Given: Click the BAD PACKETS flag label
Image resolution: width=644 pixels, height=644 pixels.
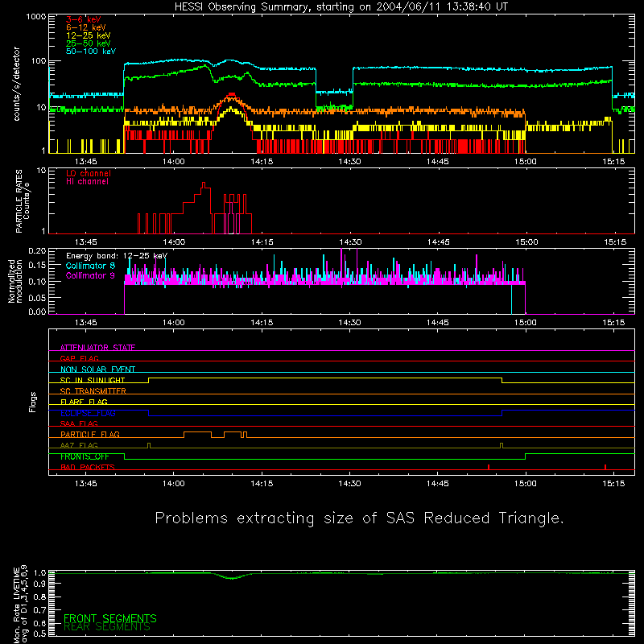Looking at the screenshot, I should (88, 467).
